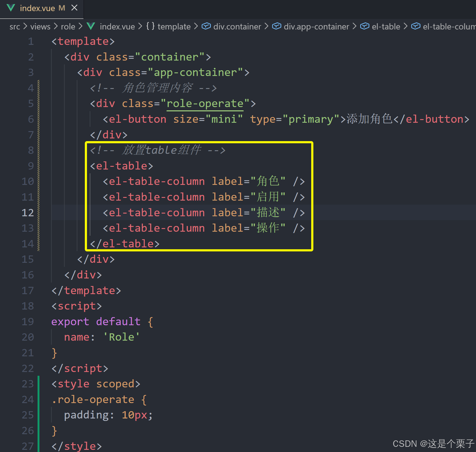The image size is (476, 452).
Task: Open the el-table breadcrumb segment
Action: coord(386,26)
